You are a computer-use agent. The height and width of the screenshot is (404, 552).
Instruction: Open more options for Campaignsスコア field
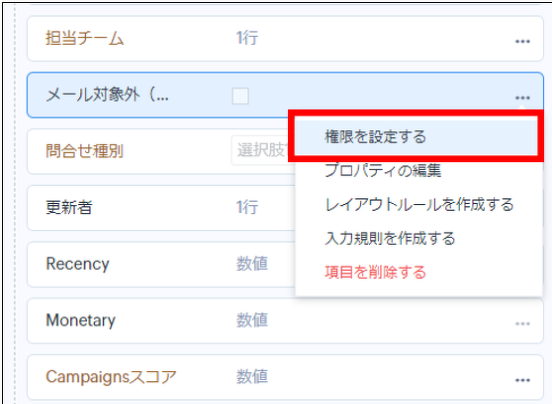click(x=522, y=380)
